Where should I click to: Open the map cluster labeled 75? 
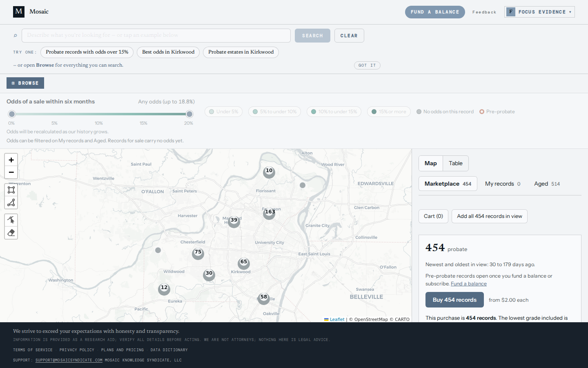(x=198, y=254)
